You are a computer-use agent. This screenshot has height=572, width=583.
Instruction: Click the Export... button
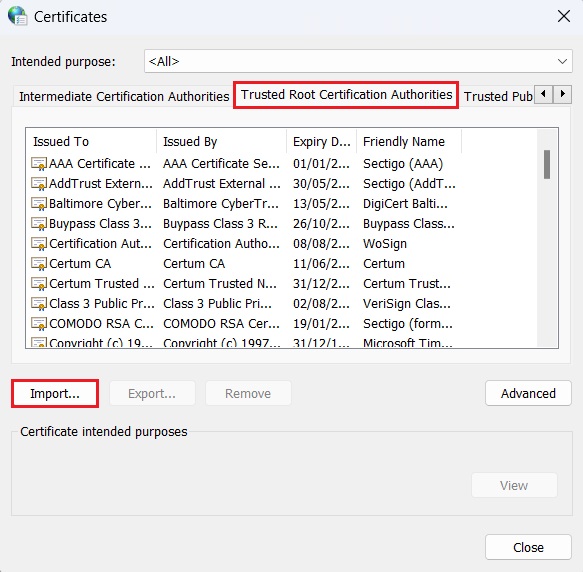[152, 393]
